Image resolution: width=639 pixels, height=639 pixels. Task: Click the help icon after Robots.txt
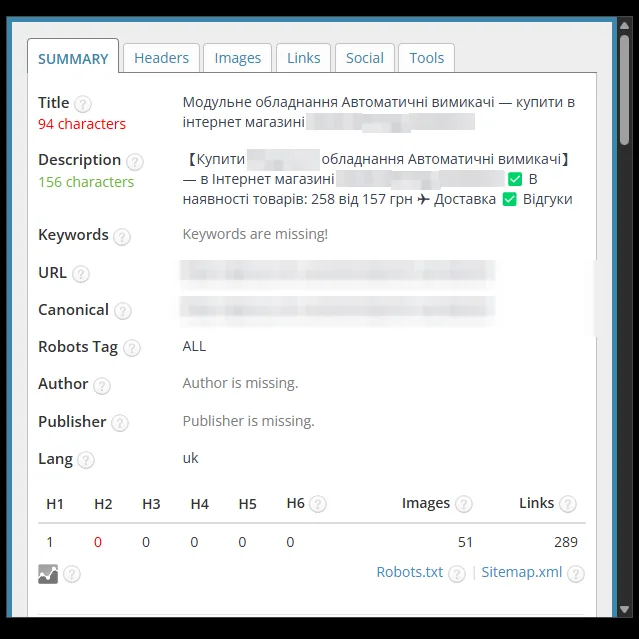click(457, 574)
